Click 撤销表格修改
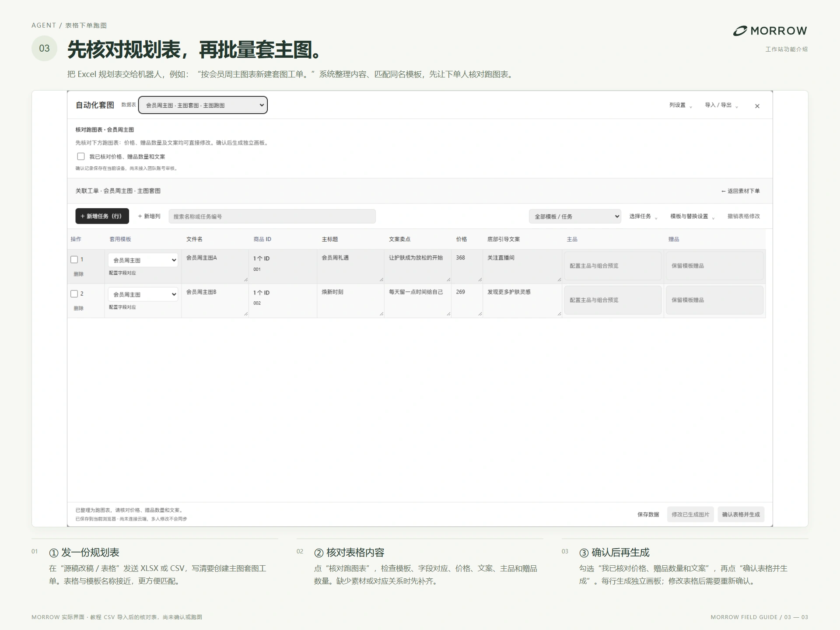The height and width of the screenshot is (630, 840). [743, 216]
